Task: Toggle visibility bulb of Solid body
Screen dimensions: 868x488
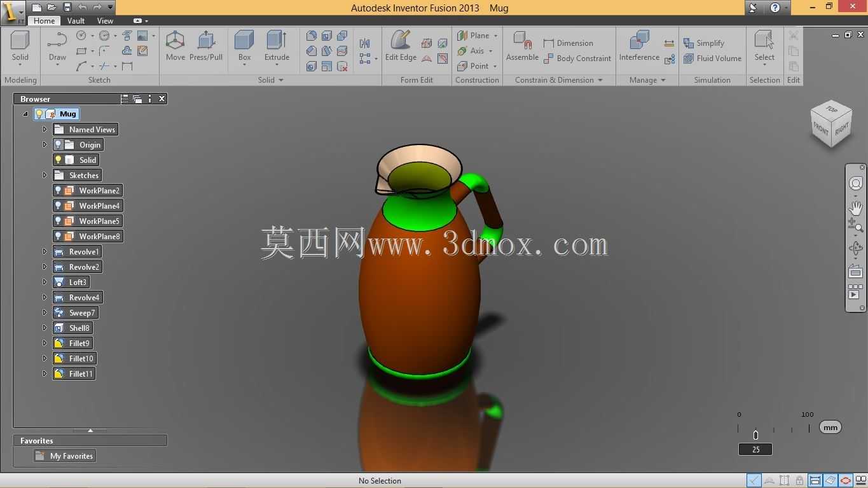Action: coord(59,160)
